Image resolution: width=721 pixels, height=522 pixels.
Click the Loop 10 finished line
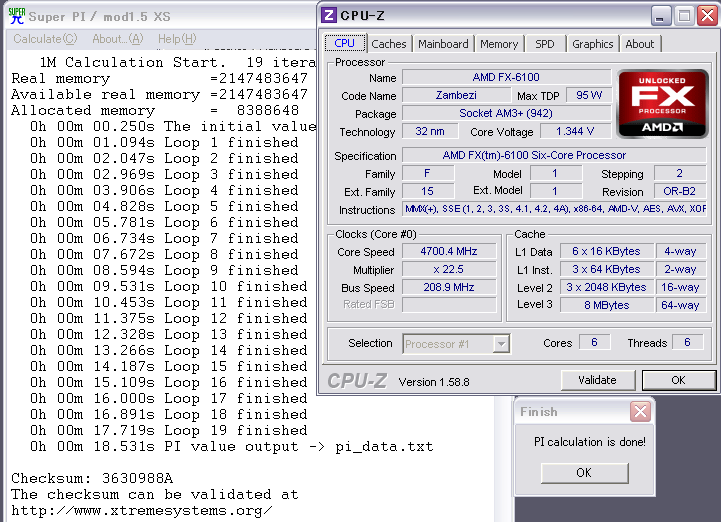pos(169,287)
